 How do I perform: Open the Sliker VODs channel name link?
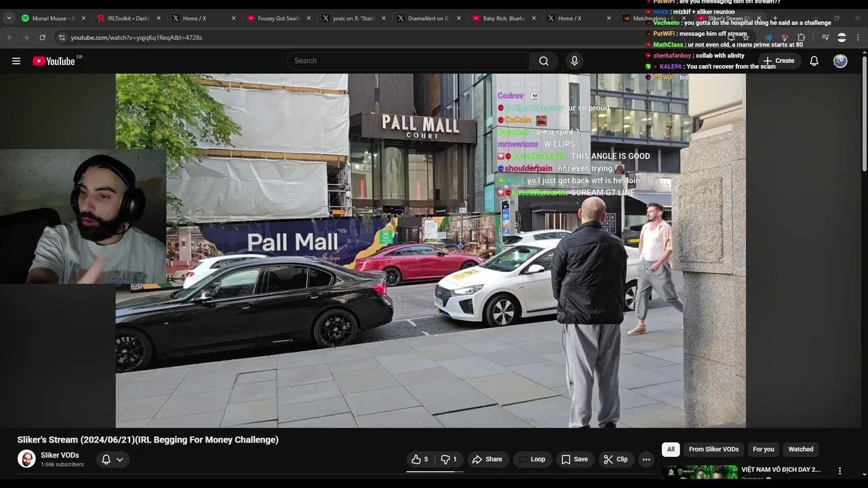60,455
